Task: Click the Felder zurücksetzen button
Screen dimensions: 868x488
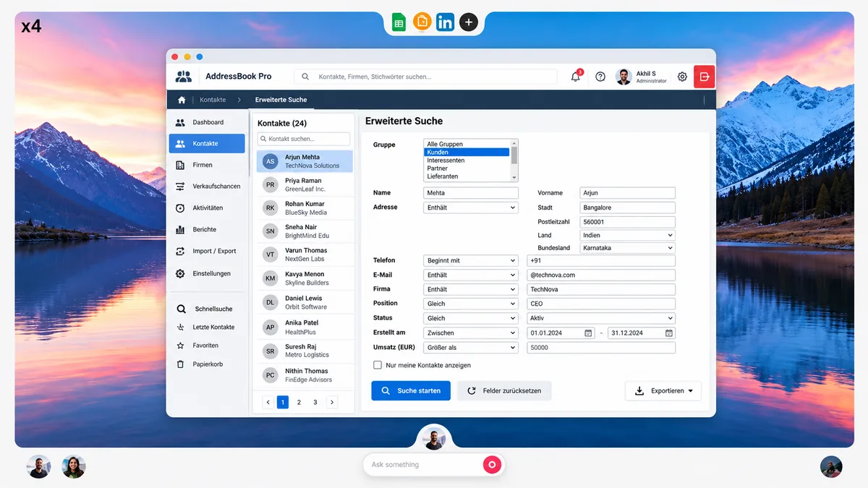Action: point(504,391)
